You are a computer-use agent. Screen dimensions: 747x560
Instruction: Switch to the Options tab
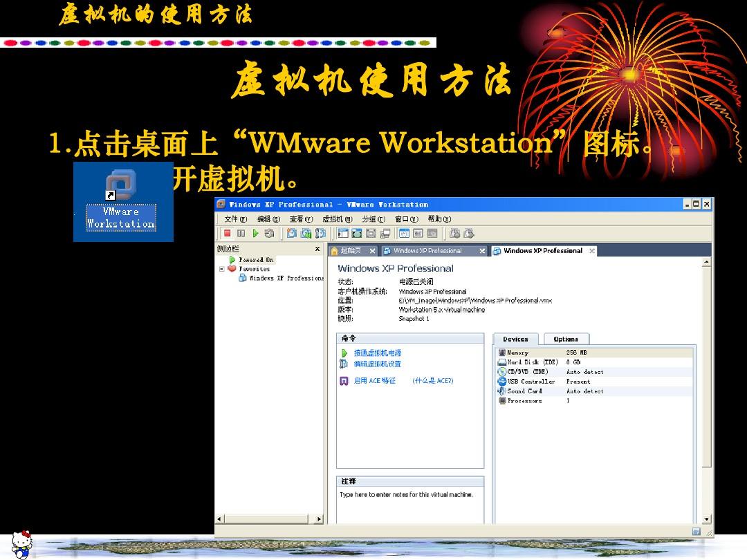tap(566, 339)
